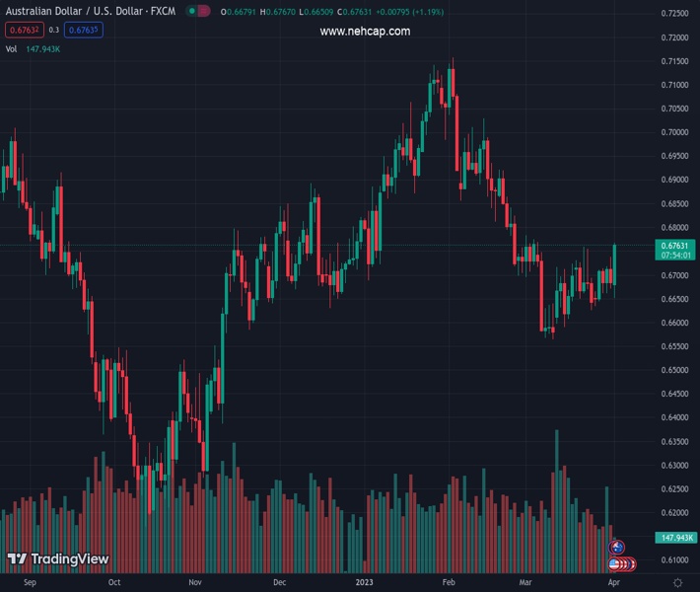
Task: Click the www.nehcap.com watermark text
Action: point(365,32)
